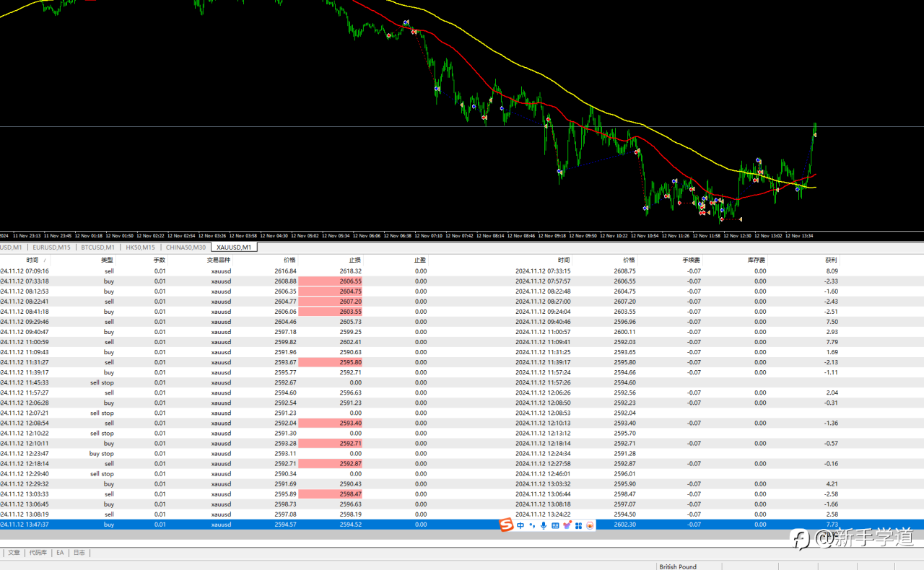Open the IME soft keyboard icon
This screenshot has height=570, width=924.
(555, 525)
